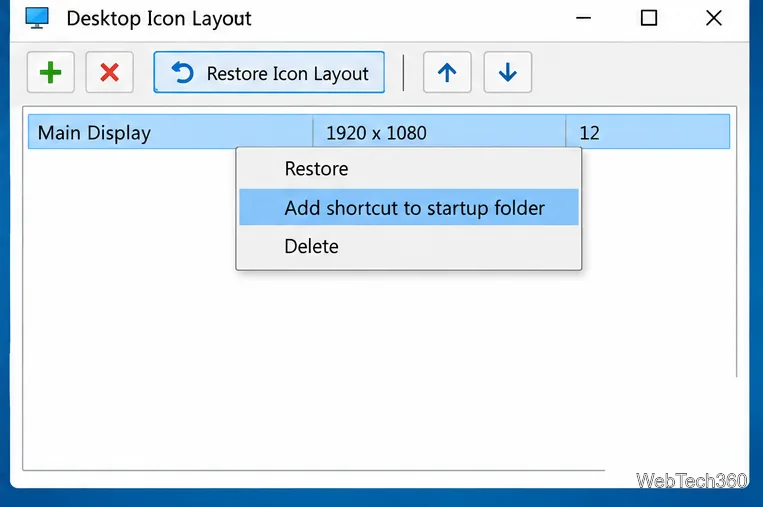Select the Main Display layout name
Image resolution: width=763 pixels, height=507 pixels.
(x=94, y=133)
